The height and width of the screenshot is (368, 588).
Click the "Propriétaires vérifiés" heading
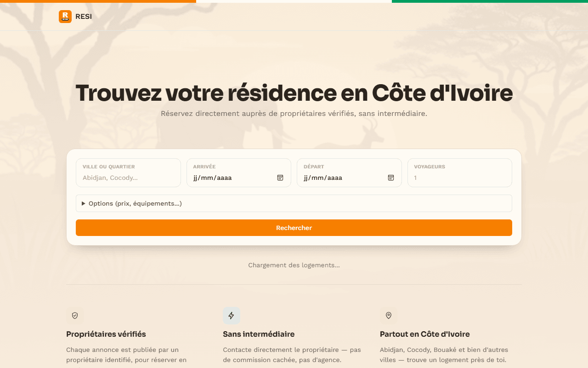click(106, 334)
